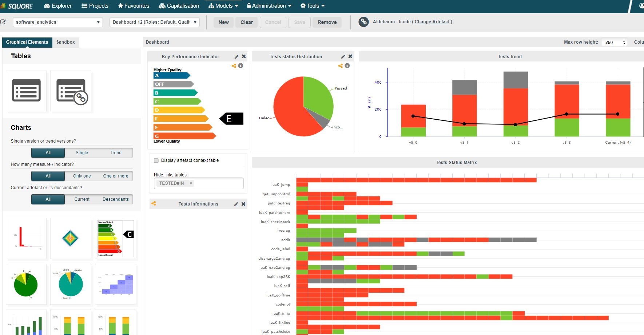Switch to the Graphical Elements tab

click(x=27, y=42)
